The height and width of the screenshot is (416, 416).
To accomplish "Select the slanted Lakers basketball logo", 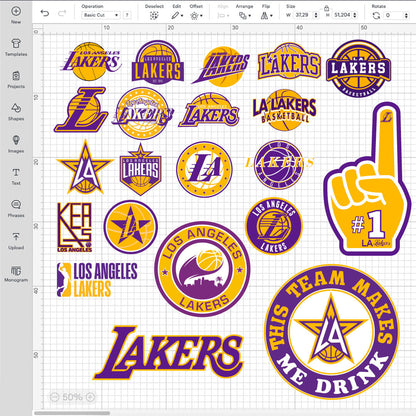I will [x=221, y=66].
